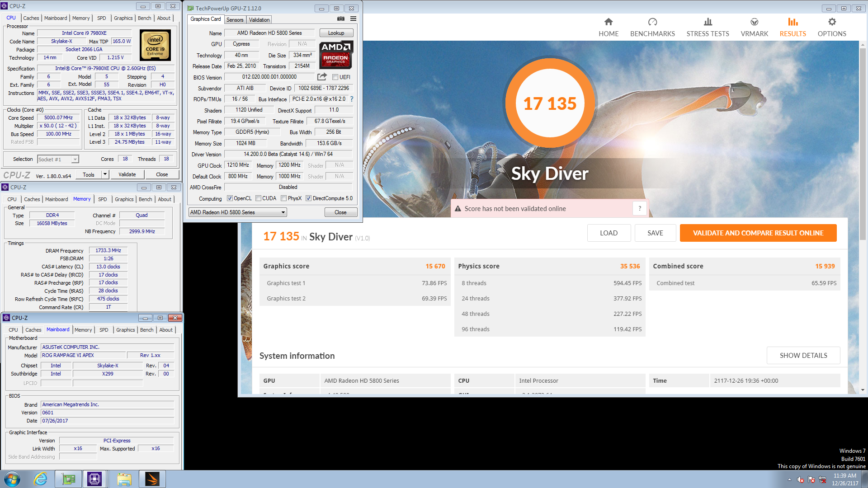Viewport: 868px width, 488px height.
Task: Click the Close button in top CPU-Z
Action: tap(162, 174)
